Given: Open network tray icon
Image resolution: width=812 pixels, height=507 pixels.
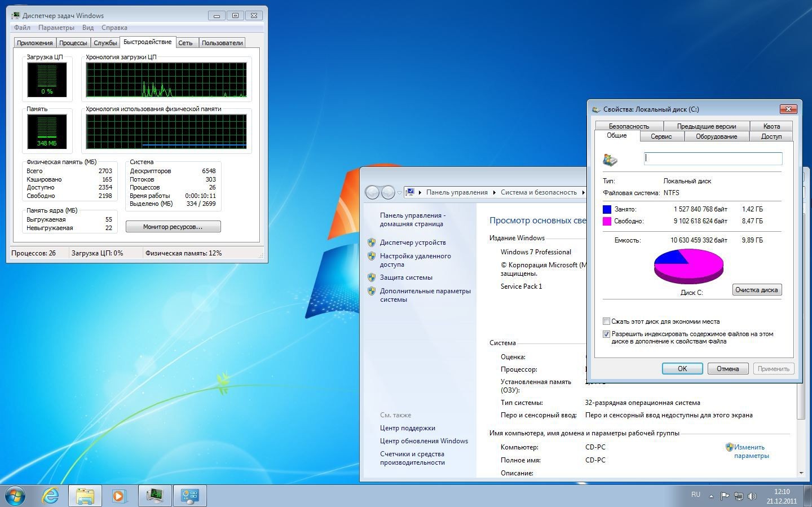Looking at the screenshot, I should pyautogui.click(x=738, y=496).
